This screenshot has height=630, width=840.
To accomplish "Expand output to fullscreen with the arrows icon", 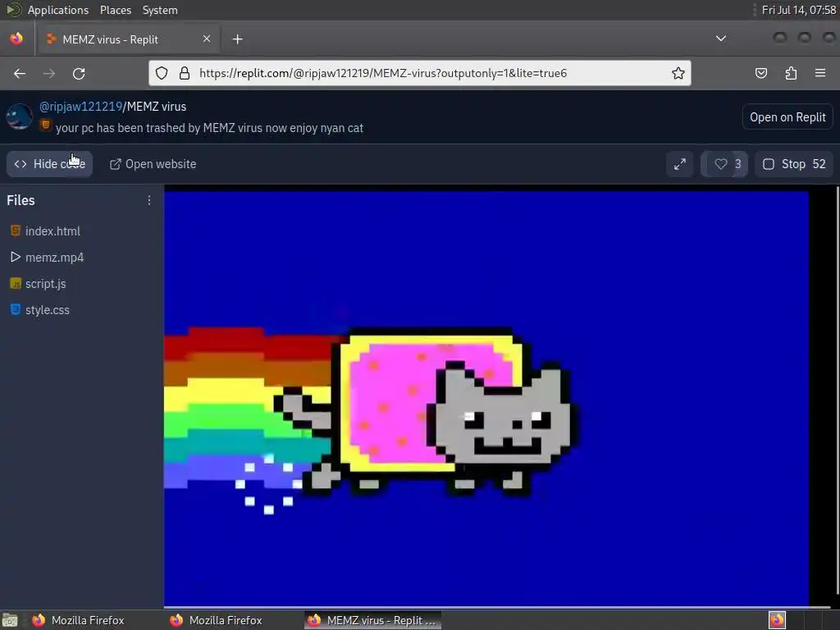I will [x=680, y=164].
